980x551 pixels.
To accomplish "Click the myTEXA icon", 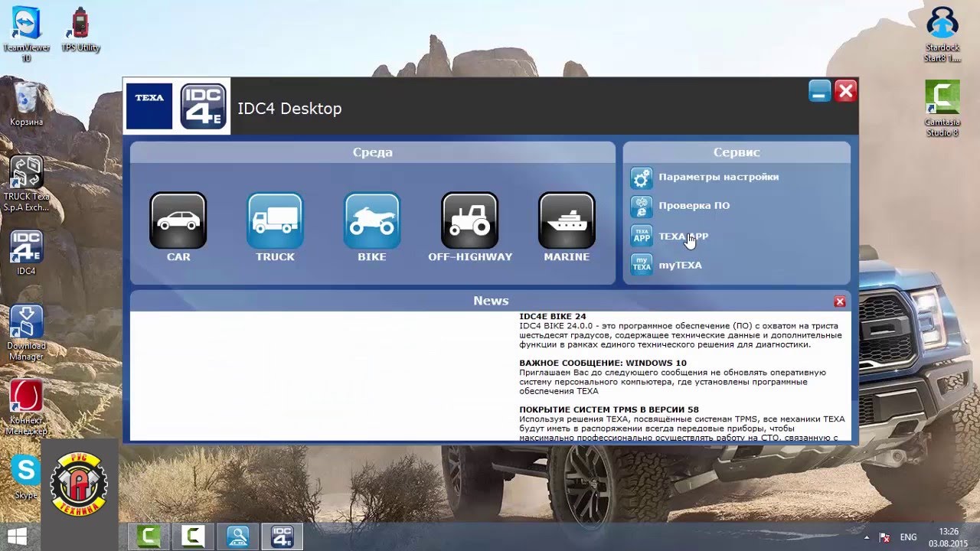I will point(642,265).
